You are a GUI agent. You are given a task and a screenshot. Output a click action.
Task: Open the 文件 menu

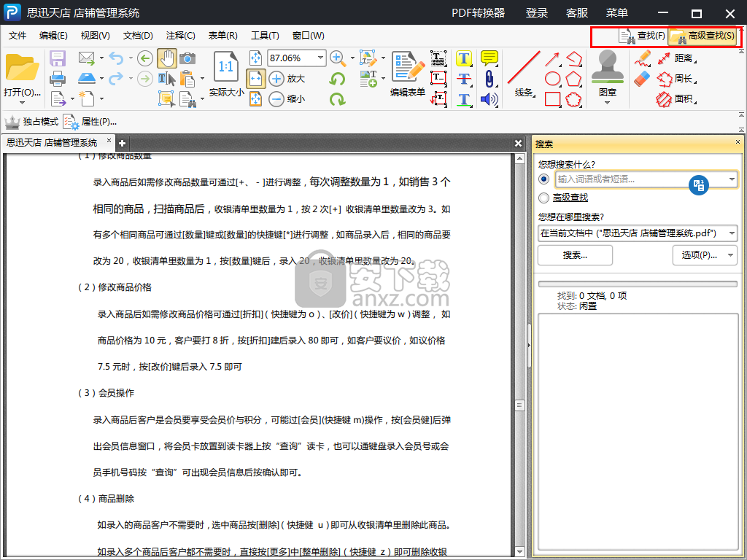point(18,36)
